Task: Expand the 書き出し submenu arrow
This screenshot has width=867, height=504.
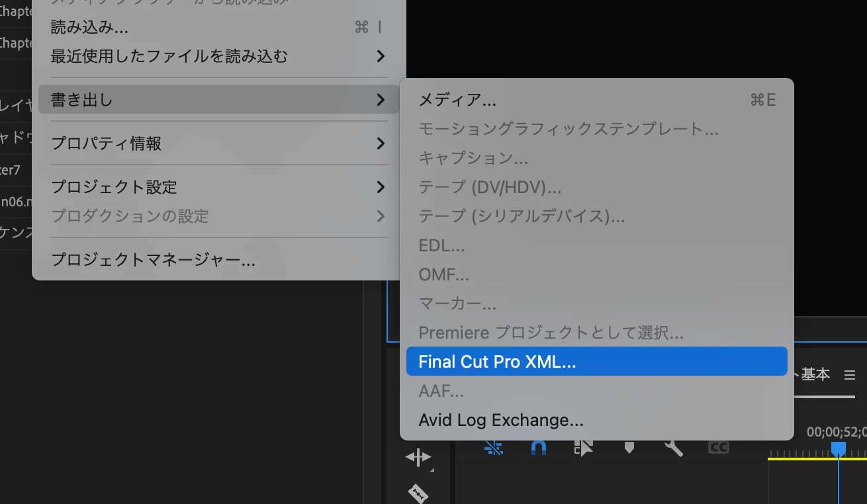Action: (x=381, y=100)
